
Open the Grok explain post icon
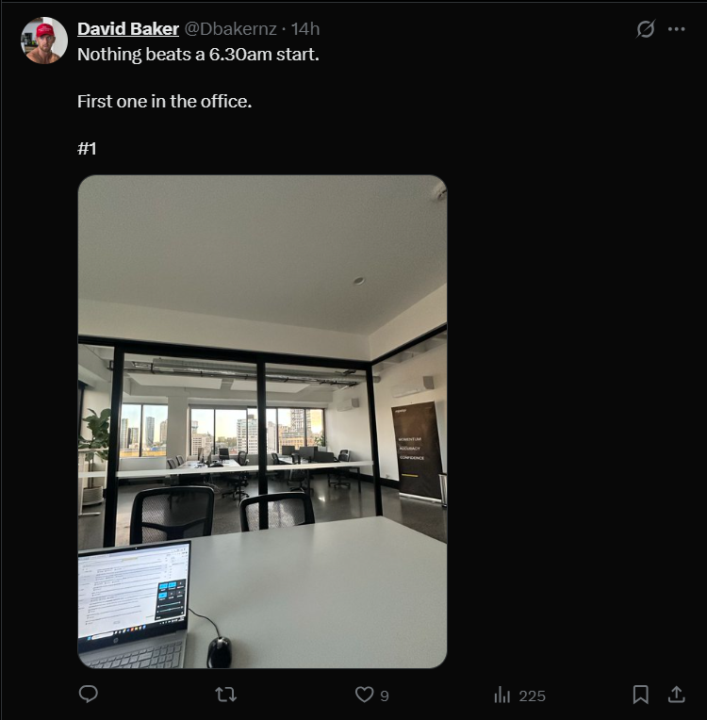pyautogui.click(x=645, y=29)
